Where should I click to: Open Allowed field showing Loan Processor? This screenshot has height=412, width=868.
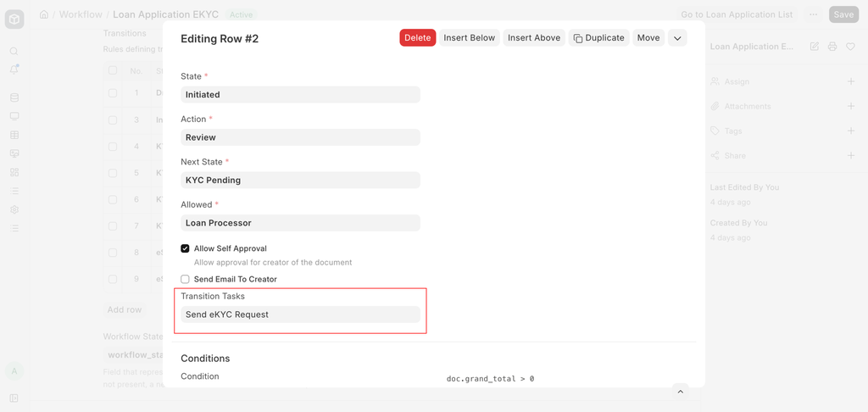(301, 223)
